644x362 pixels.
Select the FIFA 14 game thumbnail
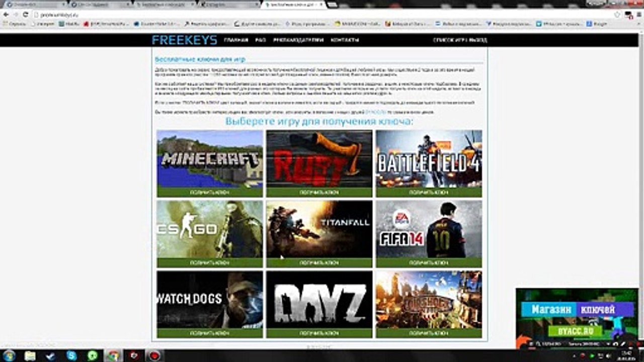point(429,229)
